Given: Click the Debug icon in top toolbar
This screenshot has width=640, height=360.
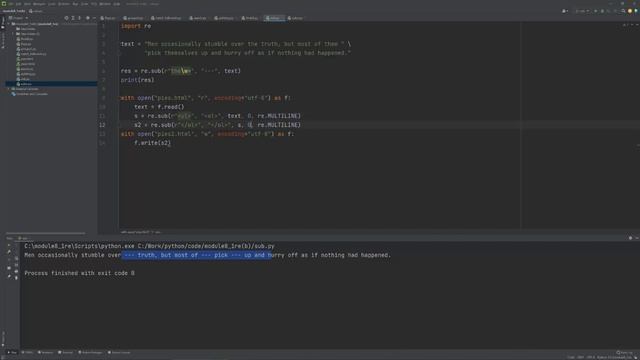Looking at the screenshot, I should coord(602,11).
